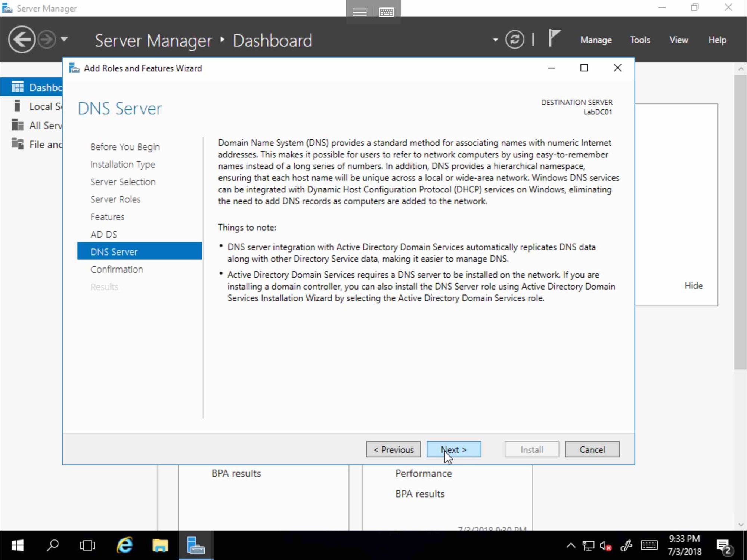747x560 pixels.
Task: Click the dashboard vertical scrollbar thumb
Action: click(741, 222)
